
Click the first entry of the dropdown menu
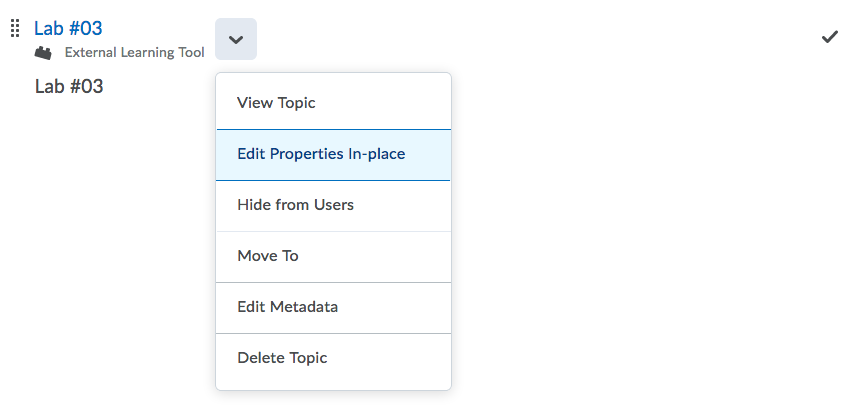pos(333,103)
